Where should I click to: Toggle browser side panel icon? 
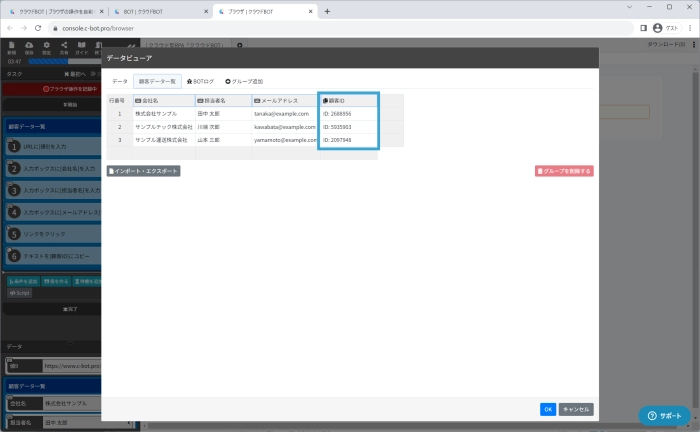pyautogui.click(x=642, y=28)
